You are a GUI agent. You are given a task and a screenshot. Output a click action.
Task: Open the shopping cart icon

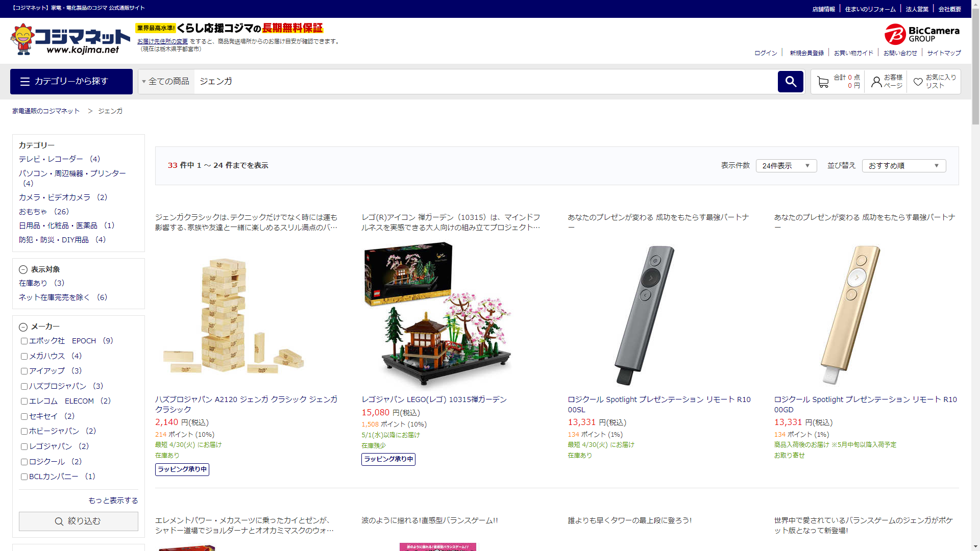point(823,82)
